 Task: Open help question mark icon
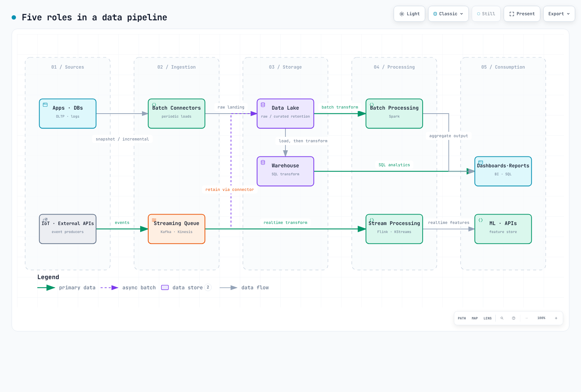coord(513,318)
